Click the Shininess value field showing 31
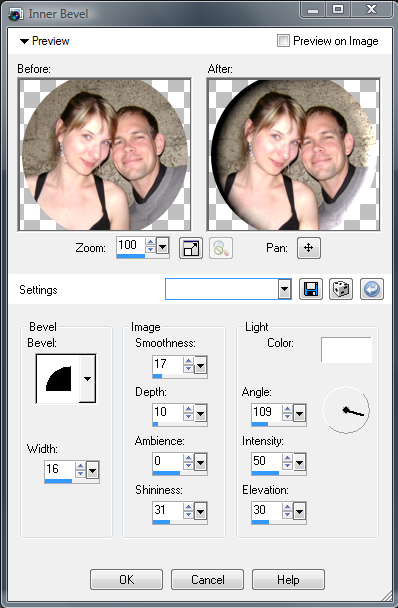This screenshot has height=608, width=398. [168, 510]
